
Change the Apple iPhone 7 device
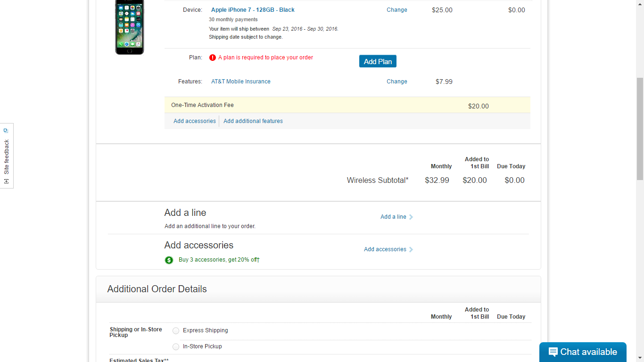tap(396, 10)
